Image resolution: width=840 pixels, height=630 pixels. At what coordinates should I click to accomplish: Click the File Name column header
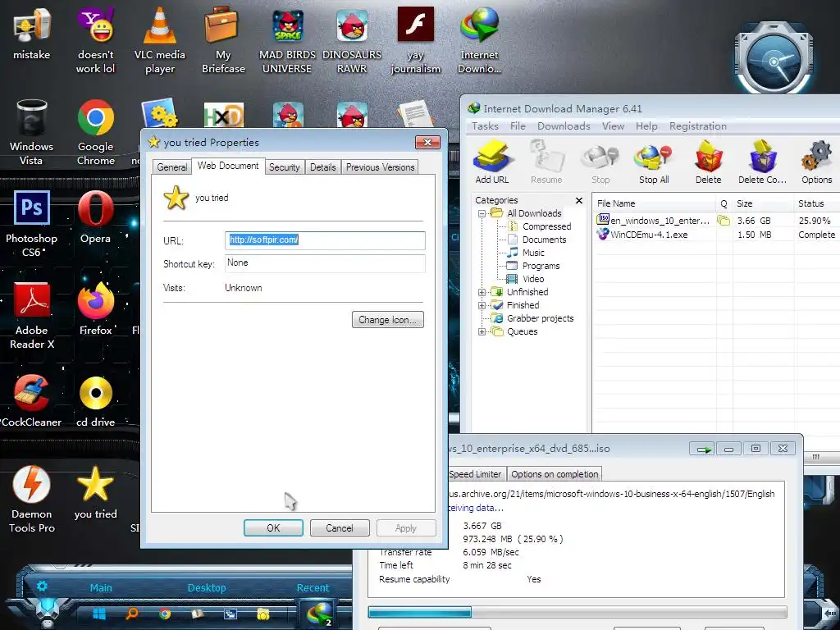pos(654,203)
